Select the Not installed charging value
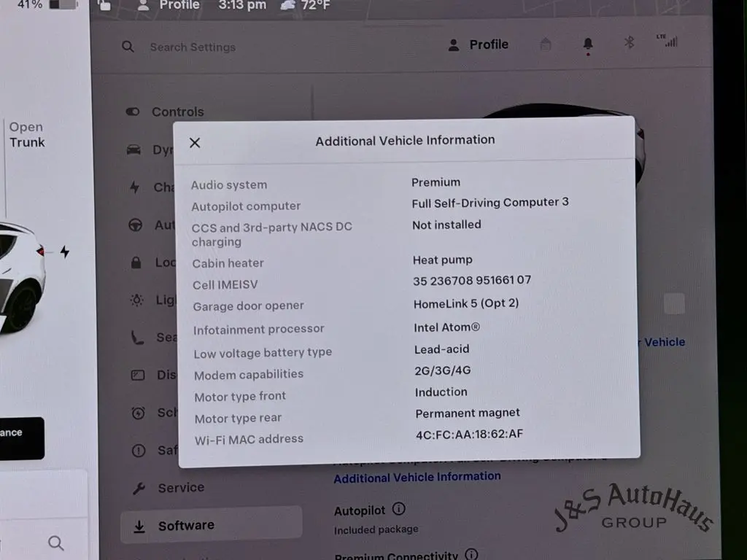The height and width of the screenshot is (560, 747). point(446,225)
